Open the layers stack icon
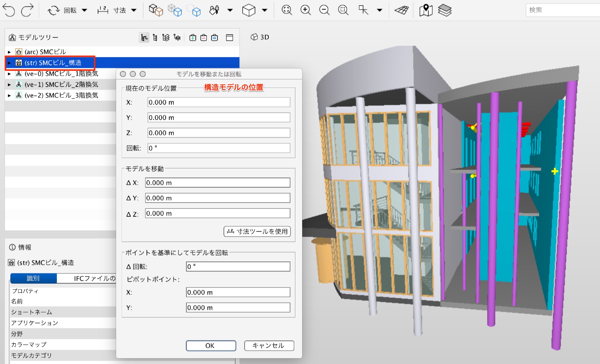 click(x=445, y=10)
